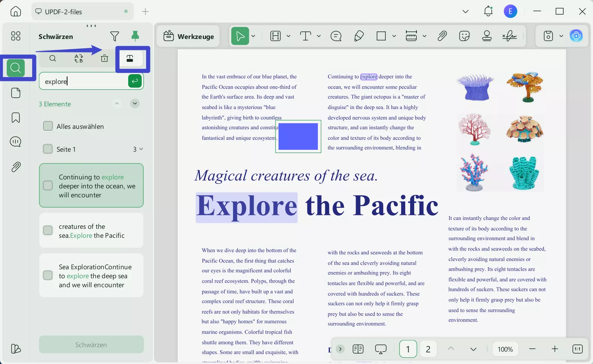Click the Schwärzen button at panel bottom

91,345
